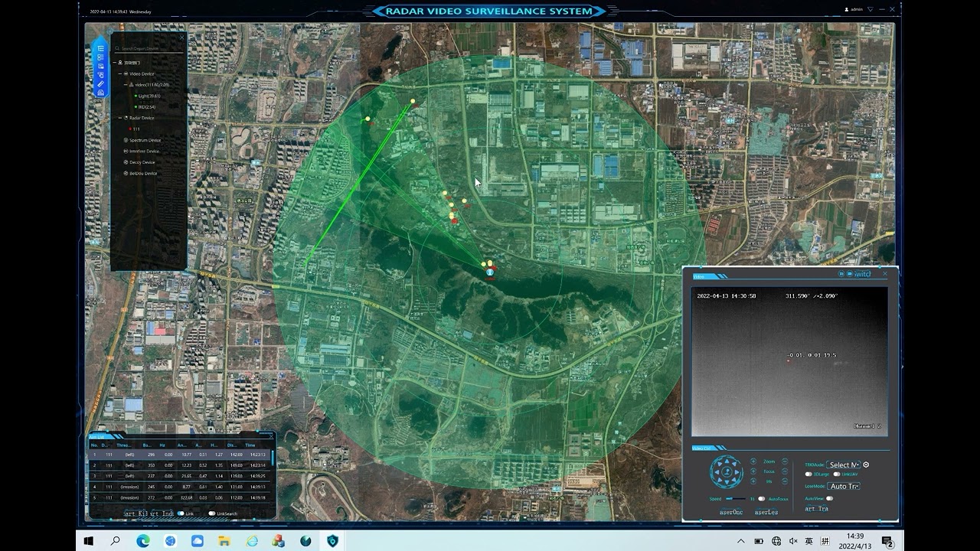
Task: Click the Start Indicate button in Aim List
Action: click(x=162, y=514)
